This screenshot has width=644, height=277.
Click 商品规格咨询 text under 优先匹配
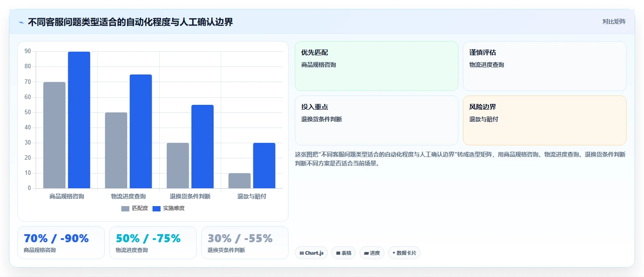pos(318,65)
